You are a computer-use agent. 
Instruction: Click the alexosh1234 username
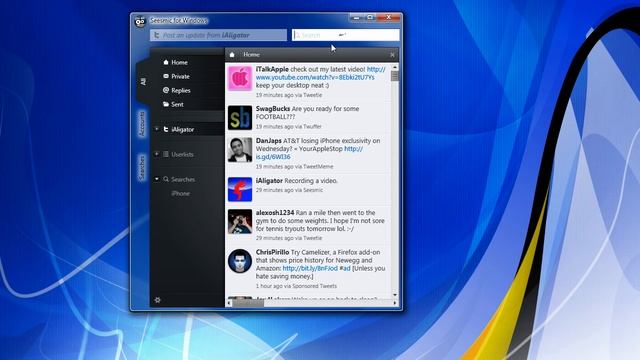(275, 213)
